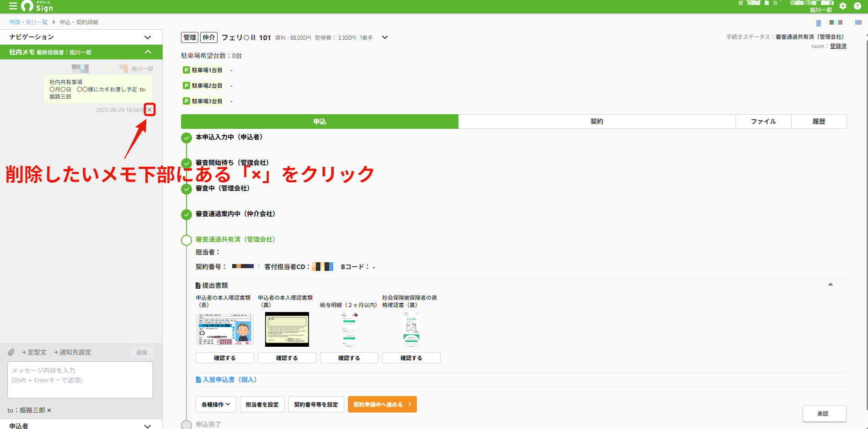Image resolution: width=868 pixels, height=429 pixels.
Task: Click the 送信 send button
Action: click(142, 352)
